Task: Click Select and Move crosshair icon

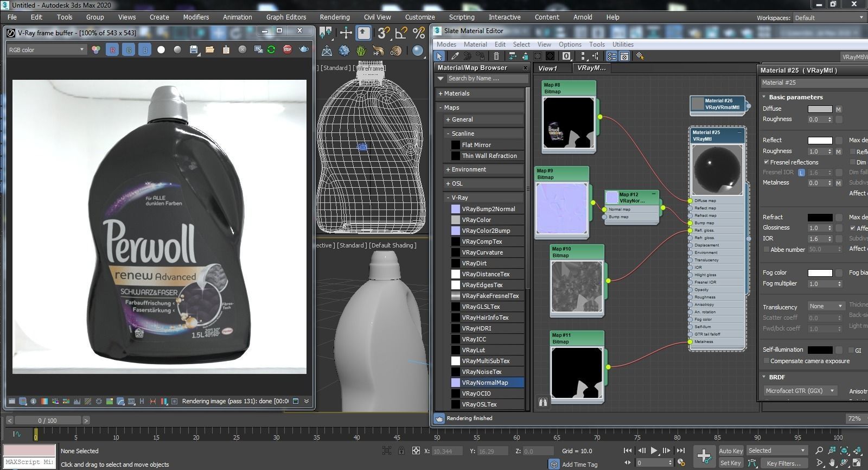Action: 346,33
